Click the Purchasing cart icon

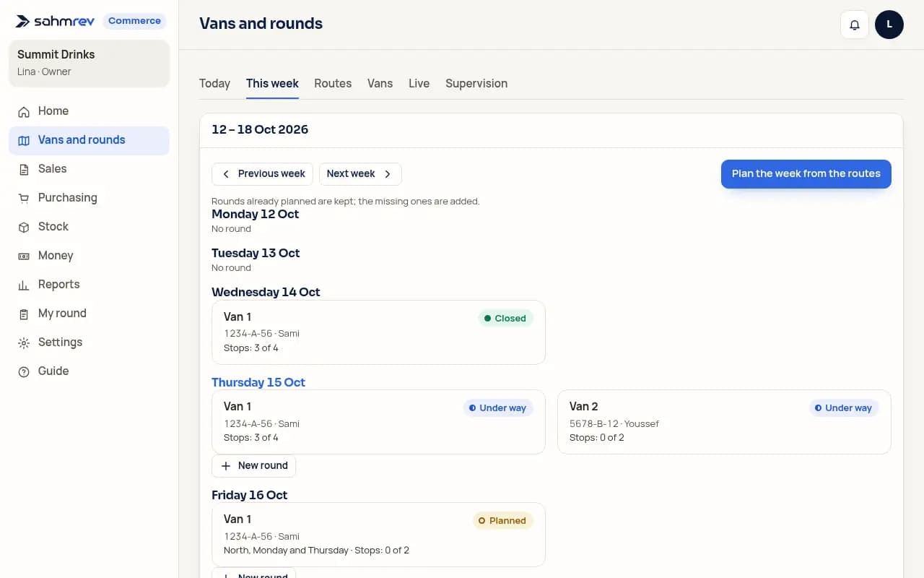point(24,198)
